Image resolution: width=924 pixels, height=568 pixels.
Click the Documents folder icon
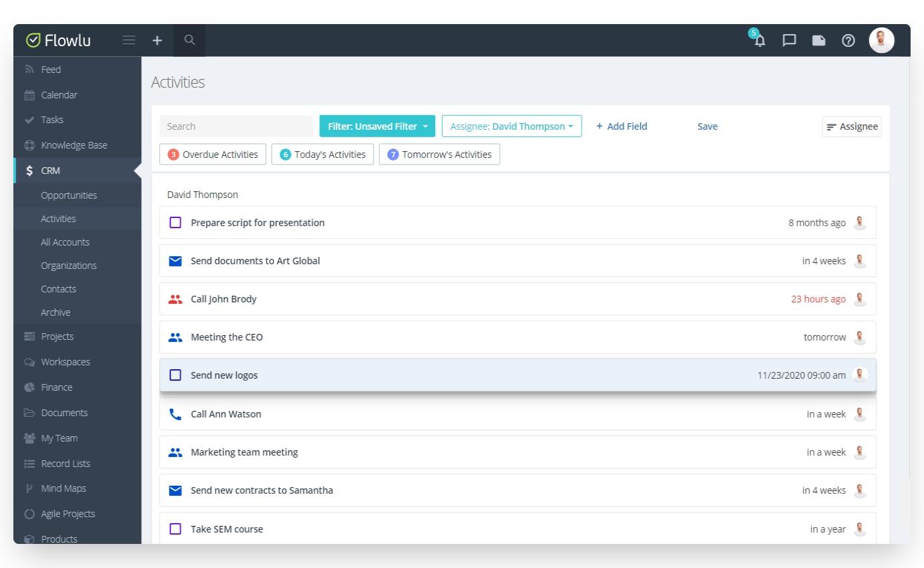click(29, 413)
